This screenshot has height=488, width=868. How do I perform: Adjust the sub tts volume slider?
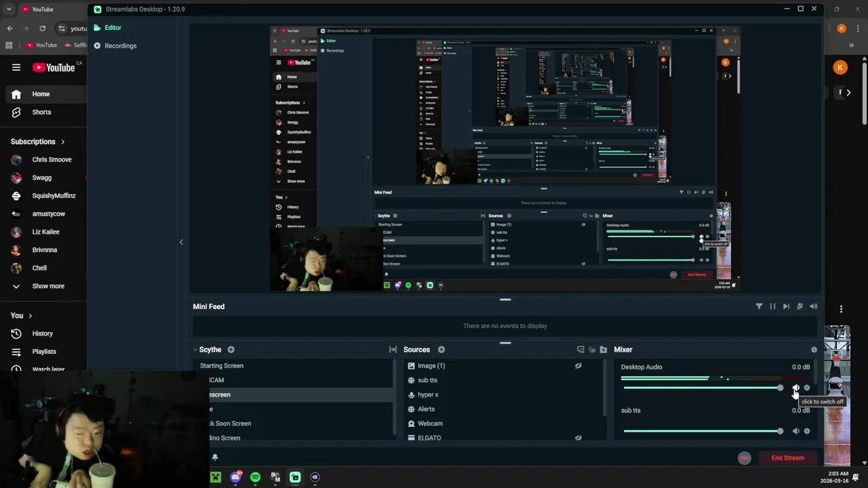pos(703,431)
